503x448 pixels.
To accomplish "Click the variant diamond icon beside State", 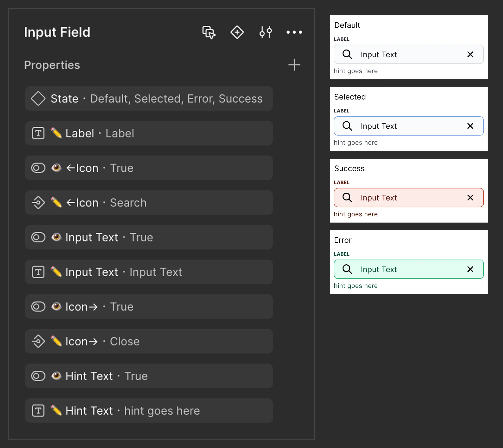I will (x=38, y=99).
